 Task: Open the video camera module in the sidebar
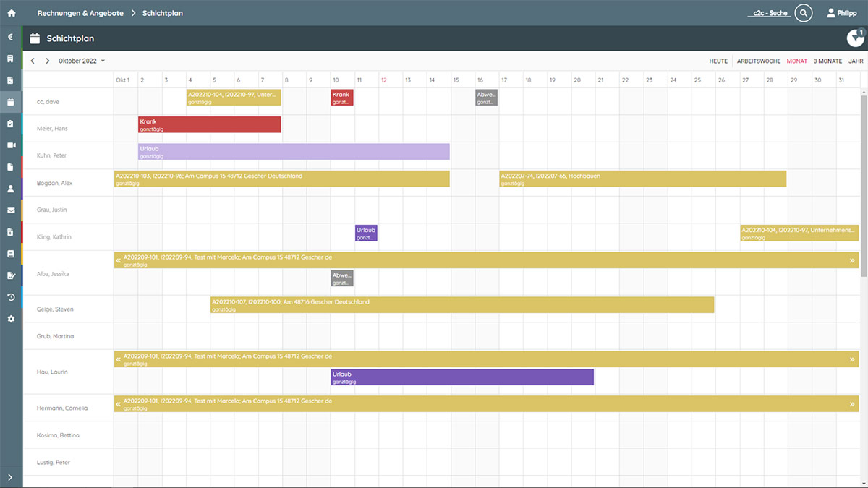pyautogui.click(x=10, y=145)
